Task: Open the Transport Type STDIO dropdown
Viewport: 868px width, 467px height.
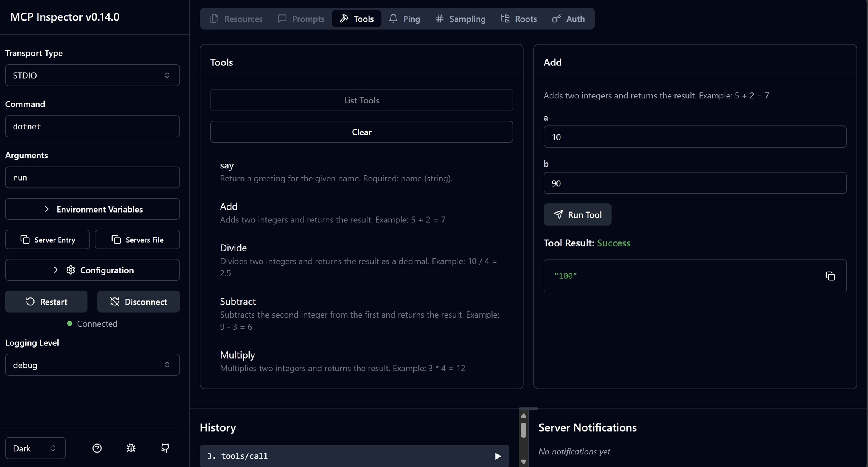Action: pyautogui.click(x=92, y=75)
